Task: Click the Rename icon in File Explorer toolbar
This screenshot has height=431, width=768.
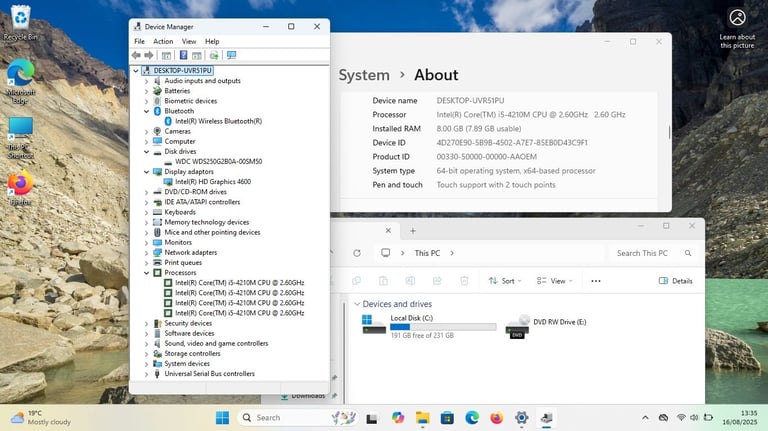Action: [410, 281]
